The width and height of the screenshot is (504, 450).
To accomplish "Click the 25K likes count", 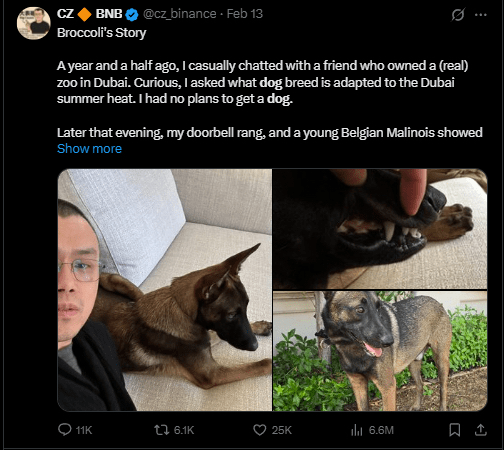I will tap(282, 430).
